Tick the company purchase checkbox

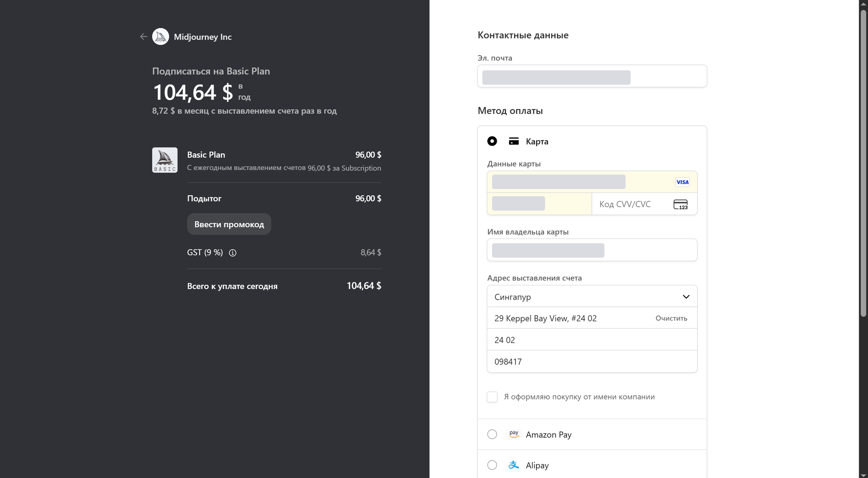coord(492,397)
